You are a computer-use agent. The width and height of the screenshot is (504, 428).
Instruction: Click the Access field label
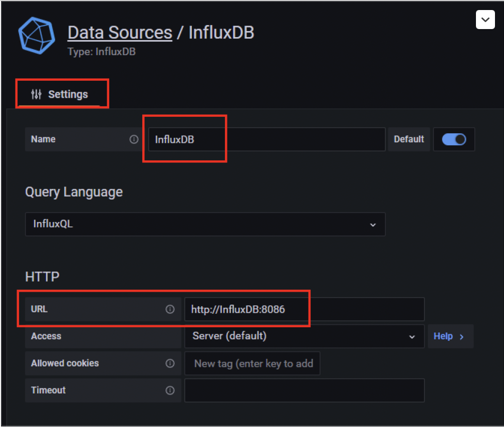(x=46, y=336)
